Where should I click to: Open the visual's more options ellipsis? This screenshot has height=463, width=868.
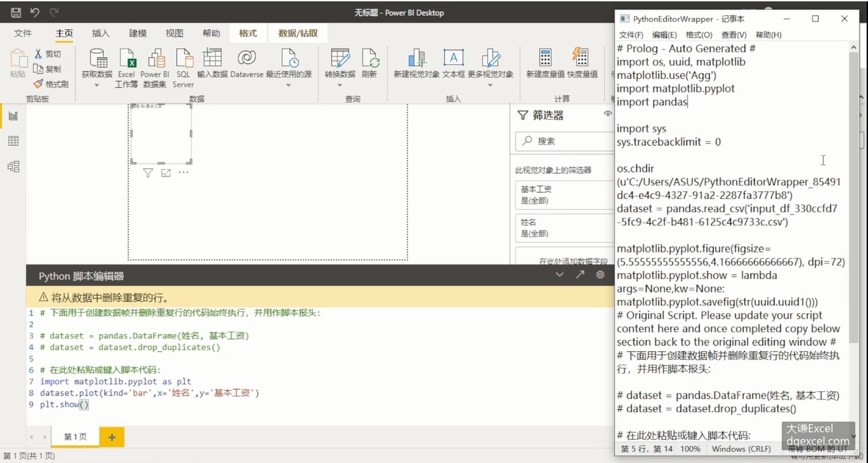[x=183, y=172]
